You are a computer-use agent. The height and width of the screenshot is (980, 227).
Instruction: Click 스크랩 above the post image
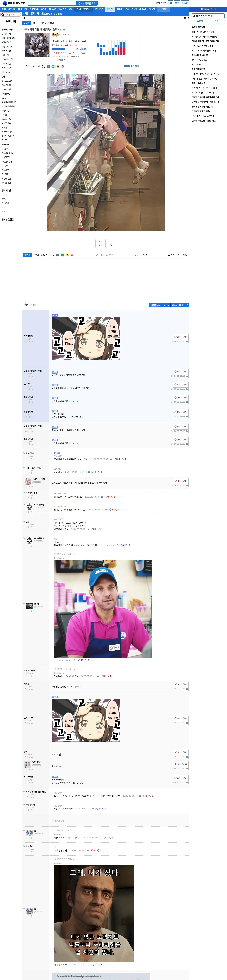coord(27,67)
